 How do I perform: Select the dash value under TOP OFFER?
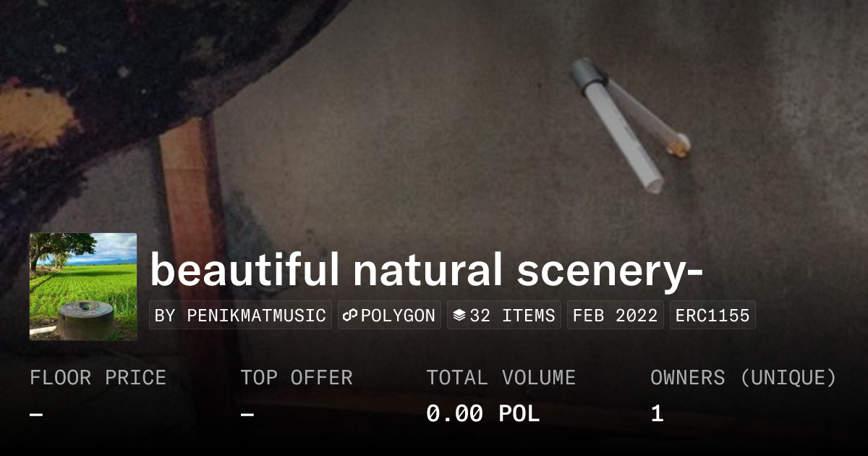point(247,415)
